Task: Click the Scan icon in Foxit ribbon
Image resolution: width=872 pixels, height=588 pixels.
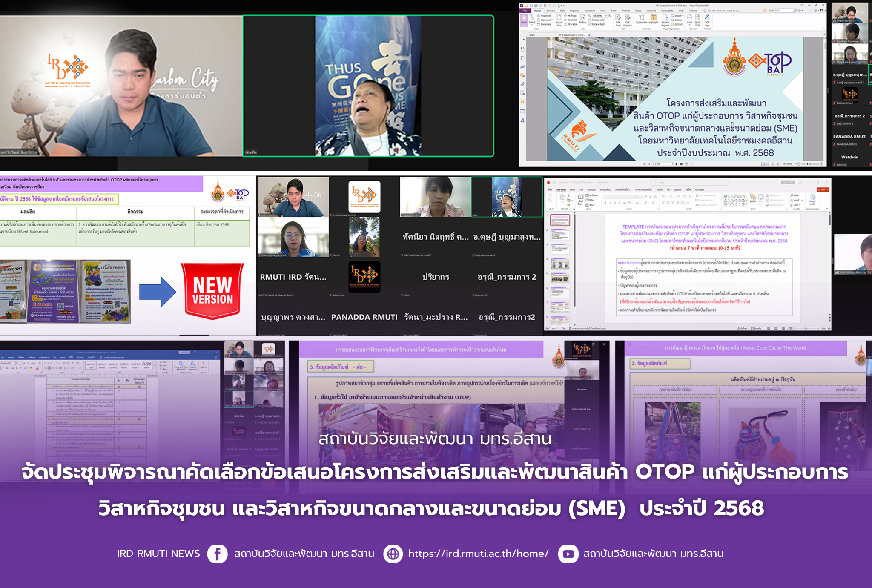Action: click(689, 20)
